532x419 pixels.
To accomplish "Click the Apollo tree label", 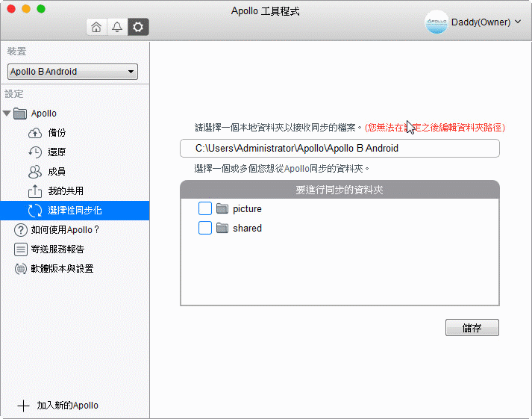I will [x=44, y=114].
